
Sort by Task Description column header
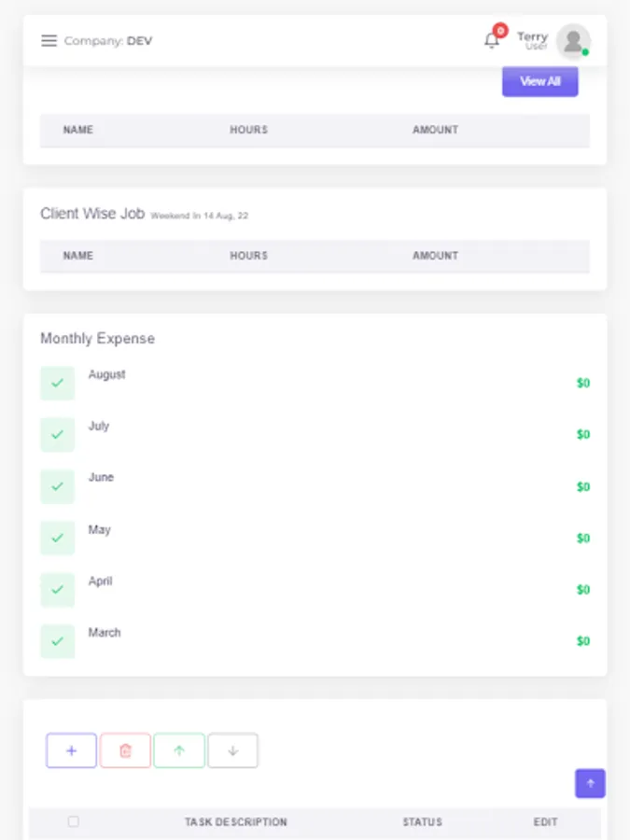(235, 822)
